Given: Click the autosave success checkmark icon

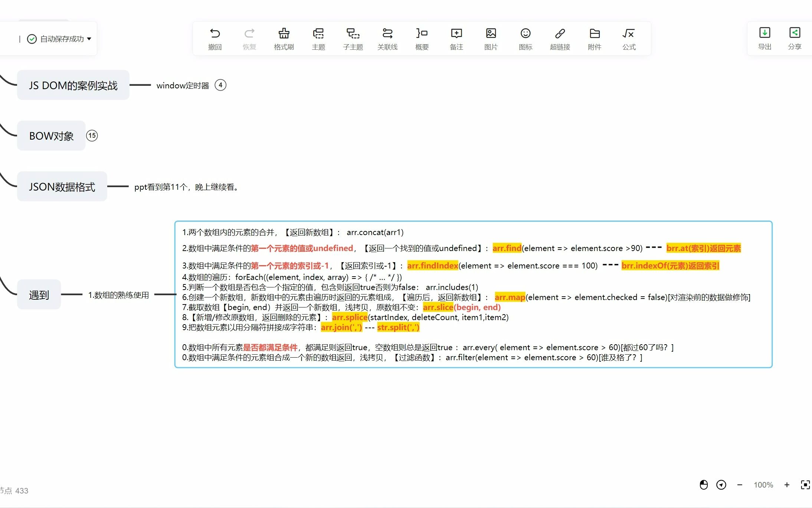Looking at the screenshot, I should (x=32, y=39).
